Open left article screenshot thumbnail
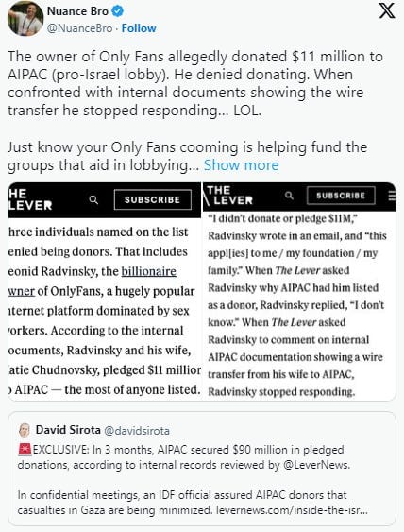The width and height of the screenshot is (404, 532). [x=105, y=291]
